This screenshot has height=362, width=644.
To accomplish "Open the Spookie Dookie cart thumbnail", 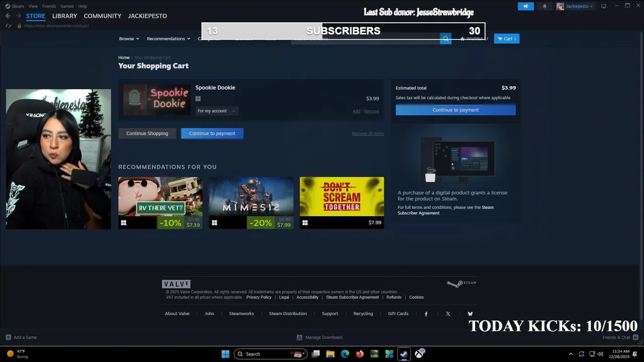I will point(156,99).
